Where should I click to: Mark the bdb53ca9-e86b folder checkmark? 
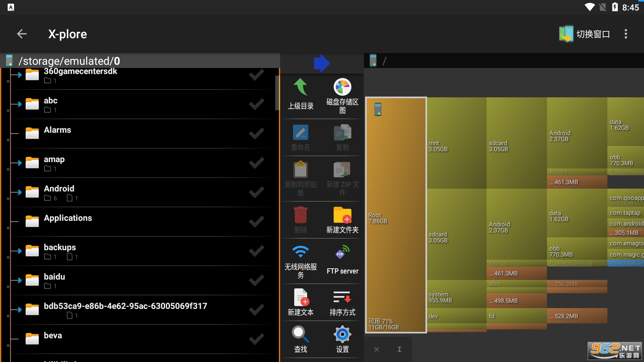tap(256, 310)
